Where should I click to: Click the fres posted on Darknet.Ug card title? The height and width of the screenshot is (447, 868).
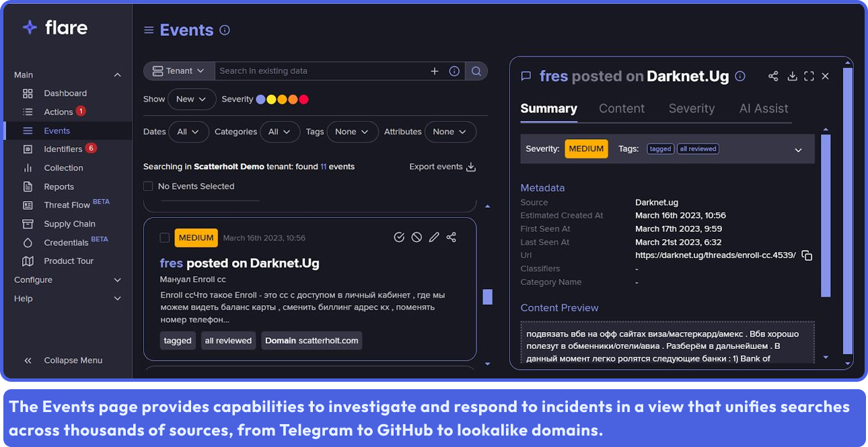(x=240, y=263)
